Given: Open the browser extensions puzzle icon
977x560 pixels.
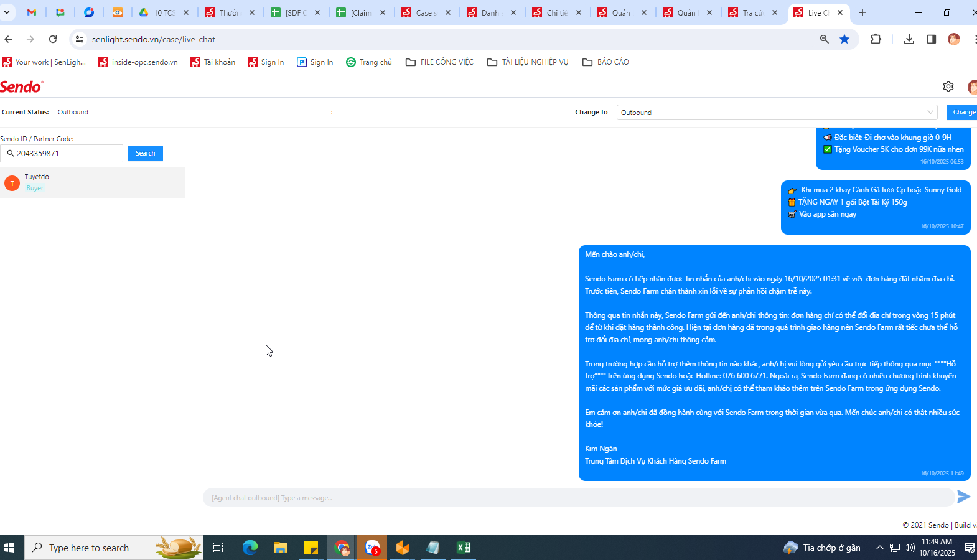Looking at the screenshot, I should 876,39.
